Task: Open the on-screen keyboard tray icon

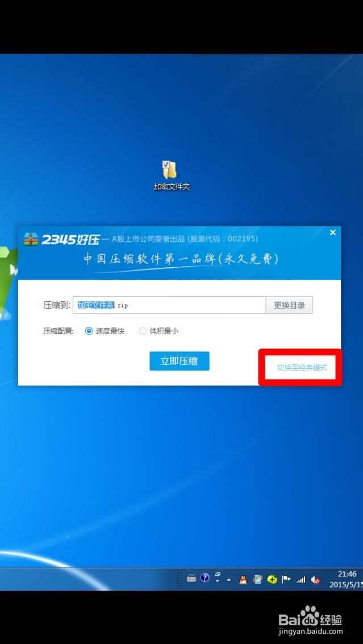Action: point(191,578)
